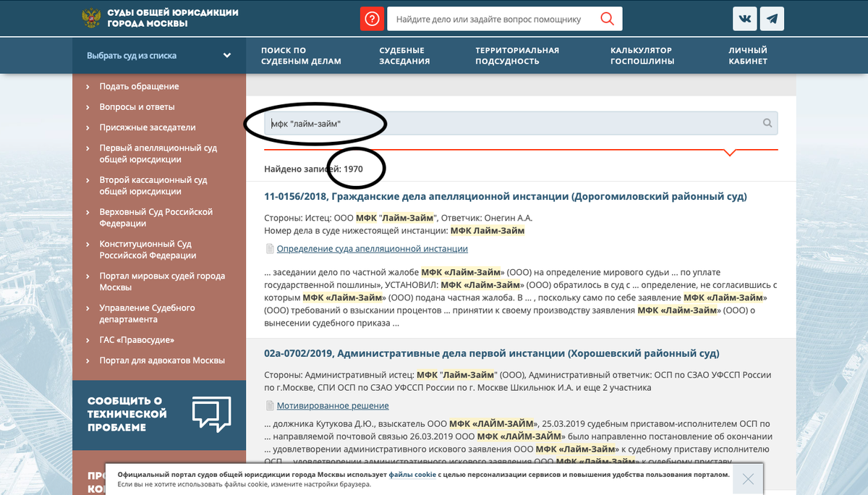Viewport: 868px width, 495px height.
Task: Click text Номер дела в суде нижестоящей инстанции
Action: 356,231
